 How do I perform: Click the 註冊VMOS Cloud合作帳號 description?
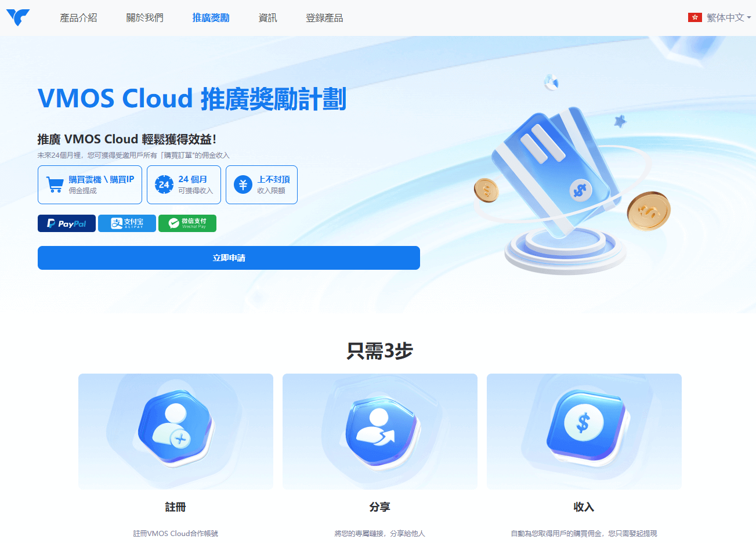click(x=176, y=533)
